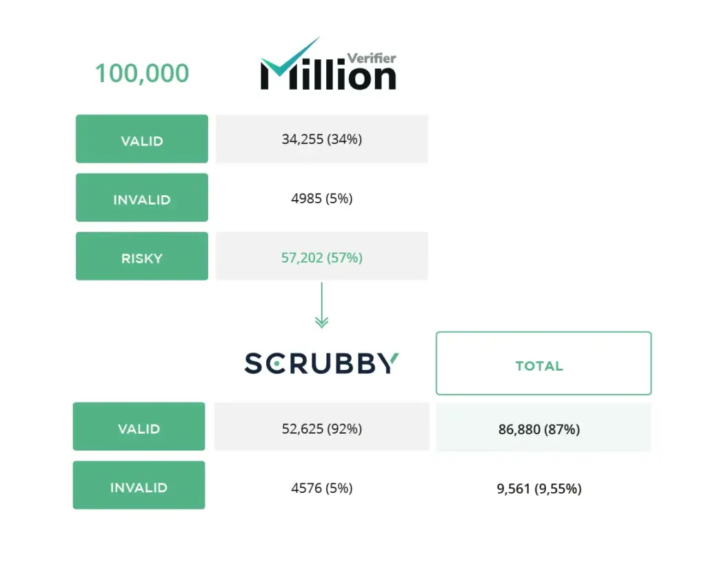Click the Scrubby logo
This screenshot has height=588, width=706.
pos(321,363)
